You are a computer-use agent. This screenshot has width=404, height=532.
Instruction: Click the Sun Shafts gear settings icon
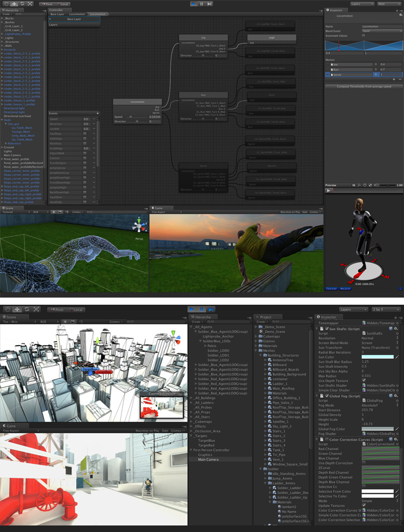pos(396,328)
